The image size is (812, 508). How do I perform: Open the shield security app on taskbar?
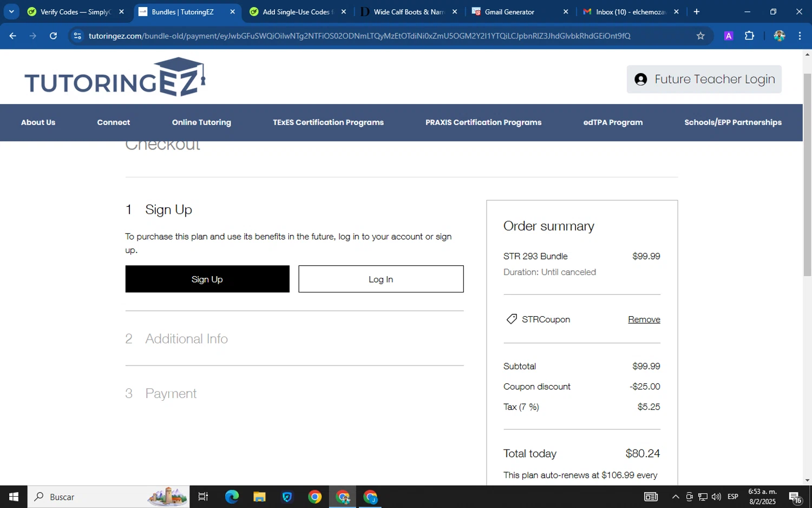tap(287, 497)
